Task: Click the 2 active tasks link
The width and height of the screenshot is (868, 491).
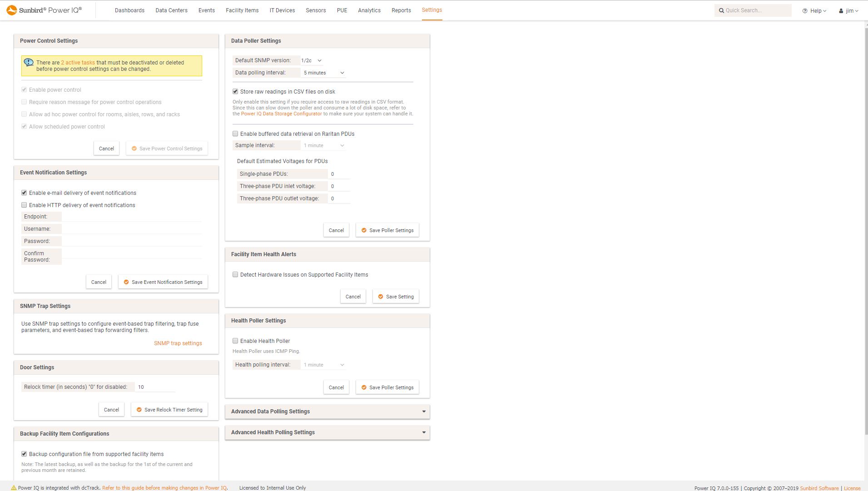Action: [x=79, y=62]
